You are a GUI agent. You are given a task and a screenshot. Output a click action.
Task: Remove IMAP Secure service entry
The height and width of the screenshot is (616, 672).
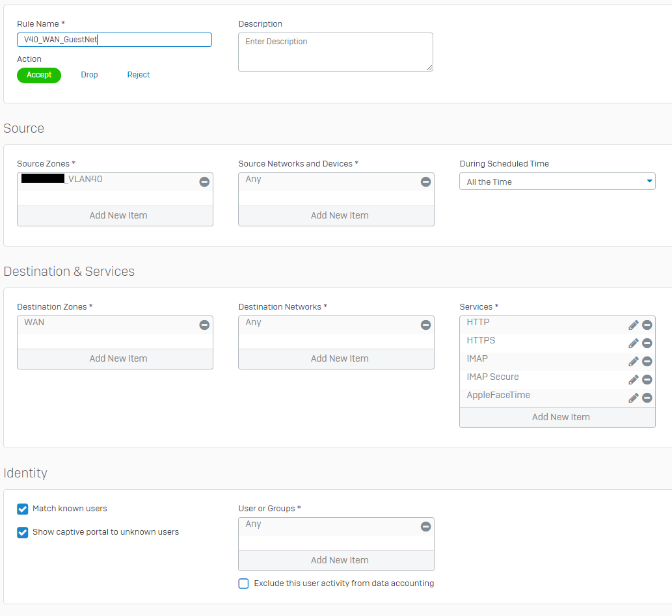(x=647, y=380)
